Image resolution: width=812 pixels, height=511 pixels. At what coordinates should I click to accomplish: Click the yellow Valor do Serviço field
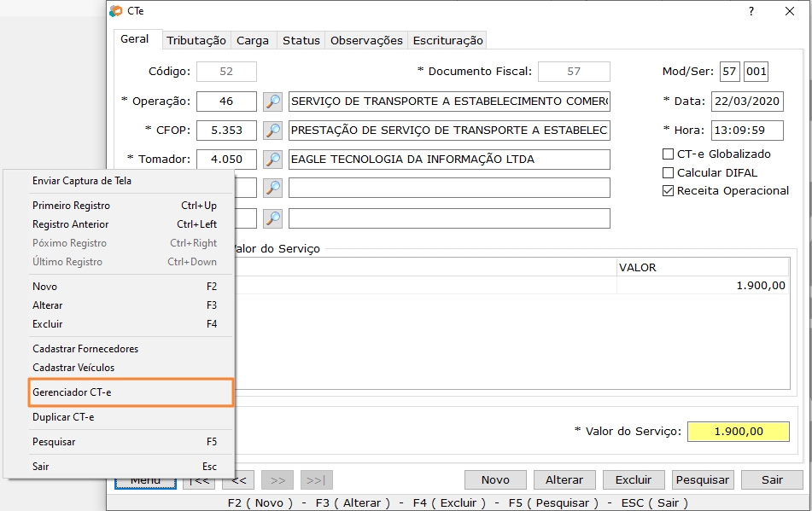[x=738, y=432]
